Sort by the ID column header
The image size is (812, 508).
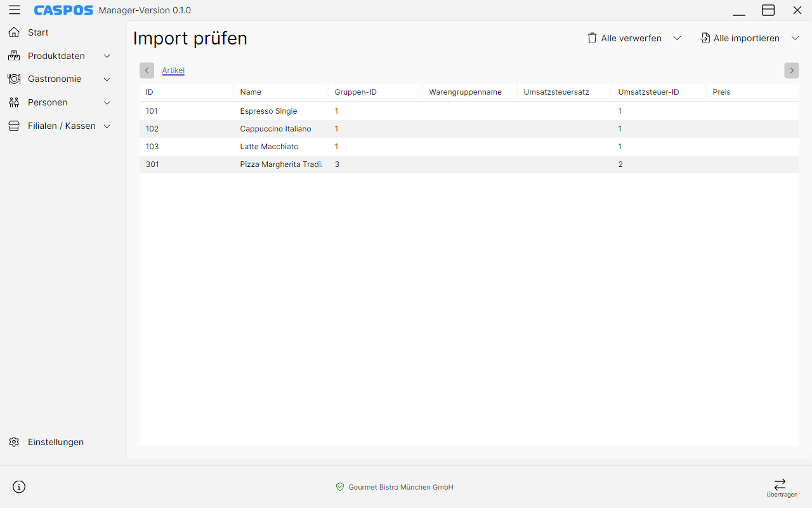tap(187, 92)
